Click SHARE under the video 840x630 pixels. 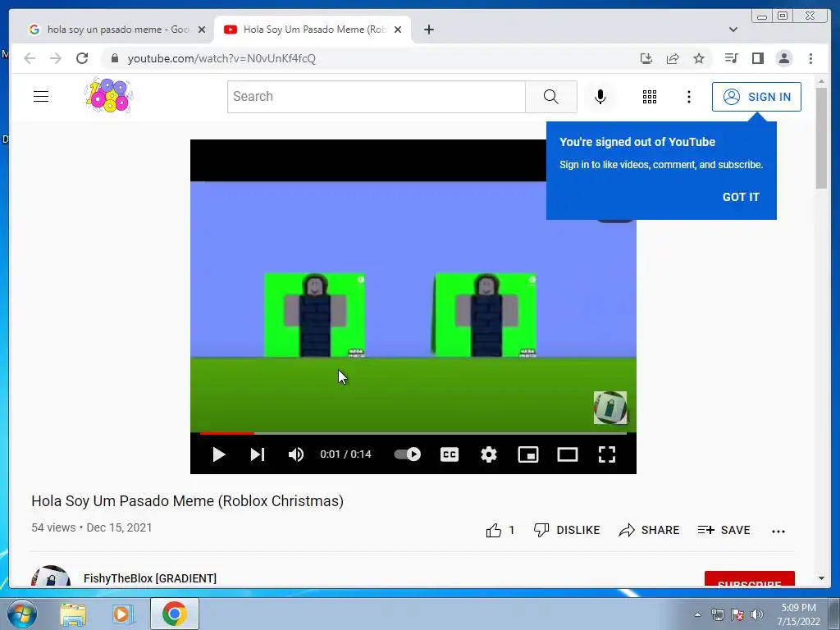pyautogui.click(x=649, y=530)
